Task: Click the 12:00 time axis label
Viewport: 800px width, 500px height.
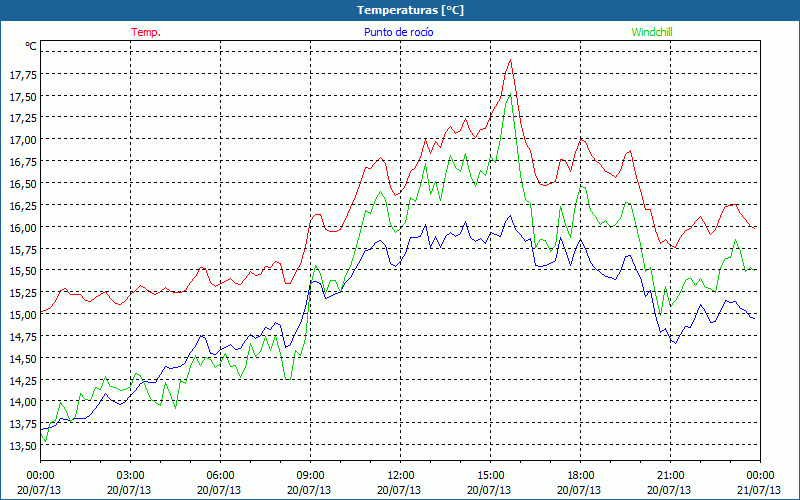Action: click(x=401, y=475)
